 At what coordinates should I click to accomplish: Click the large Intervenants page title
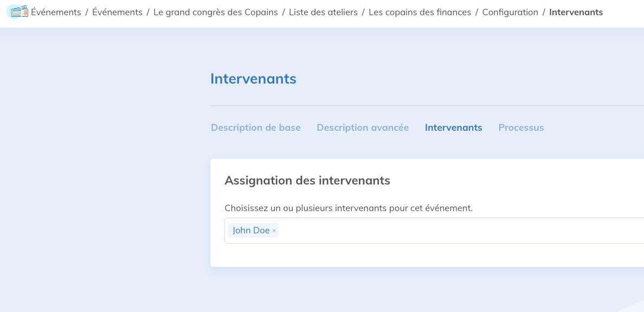click(253, 79)
